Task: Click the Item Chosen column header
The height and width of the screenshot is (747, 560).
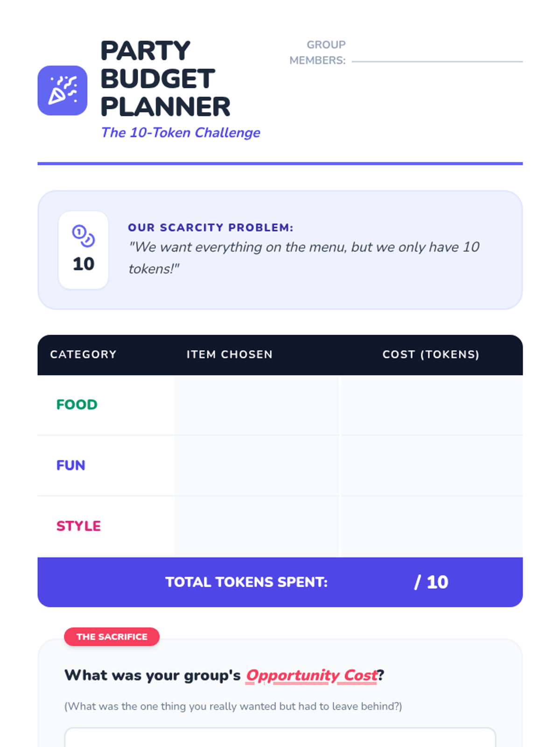Action: pos(229,354)
